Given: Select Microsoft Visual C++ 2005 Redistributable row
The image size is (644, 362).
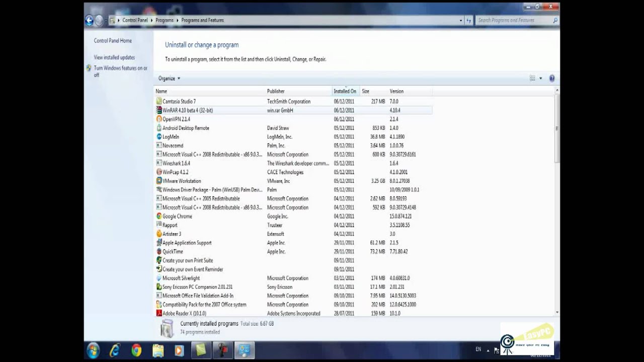Looking at the screenshot, I should coord(293,199).
